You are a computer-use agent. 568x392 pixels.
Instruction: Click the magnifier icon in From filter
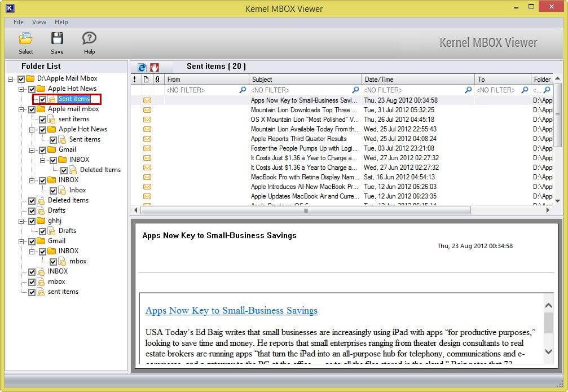tap(243, 90)
